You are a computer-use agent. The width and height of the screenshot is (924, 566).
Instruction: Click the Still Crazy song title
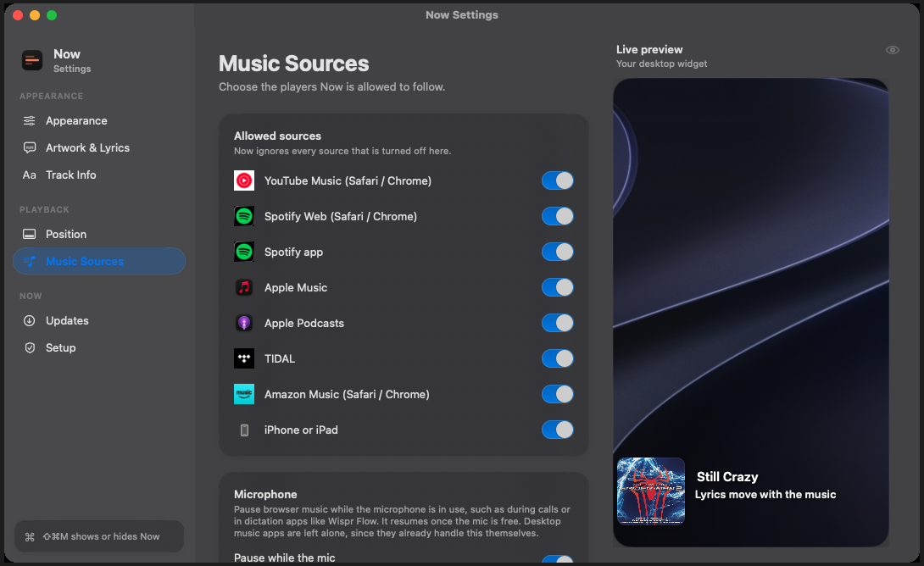point(727,477)
